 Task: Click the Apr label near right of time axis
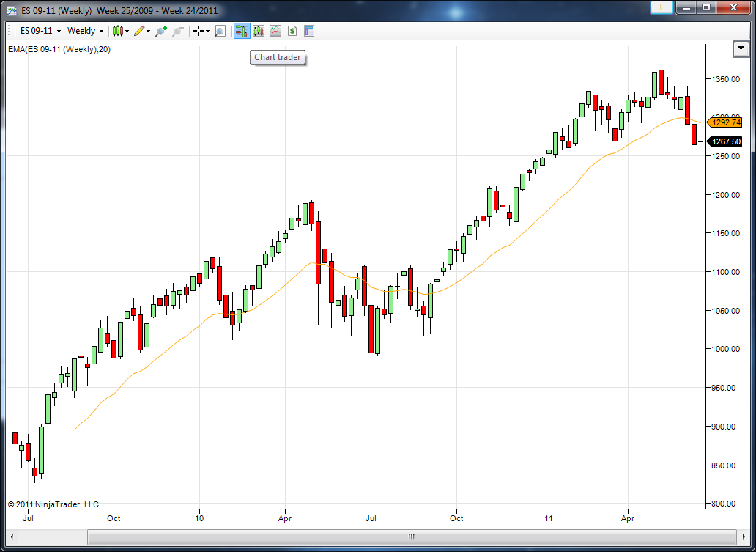[x=629, y=518]
